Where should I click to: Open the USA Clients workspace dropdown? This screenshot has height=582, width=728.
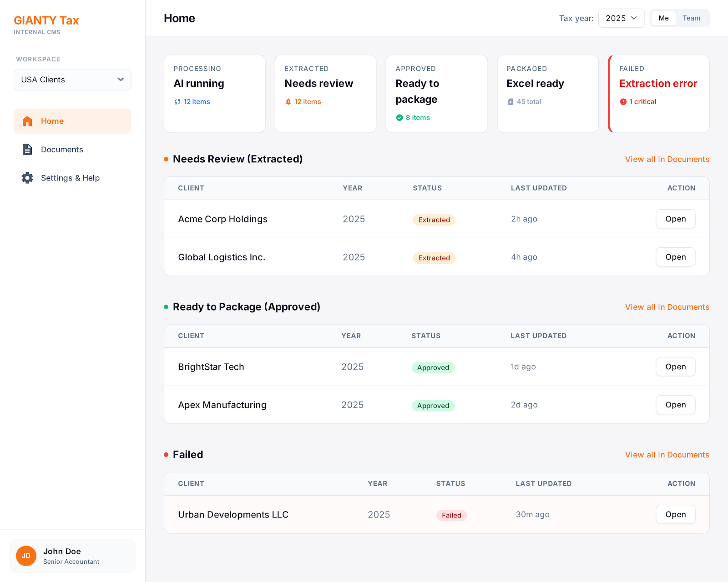(72, 80)
